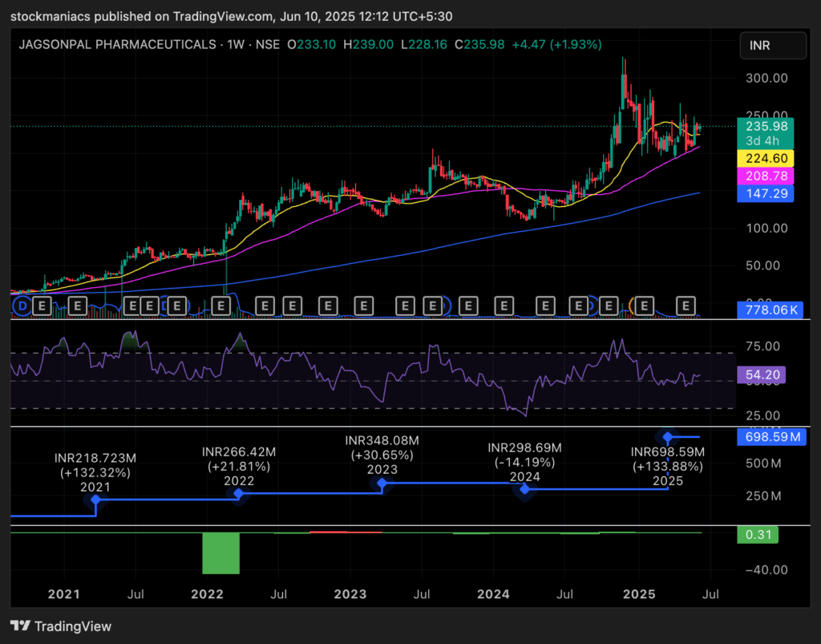Click the RSI value label 54.20
Image resolution: width=821 pixels, height=644 pixels.
pos(762,375)
